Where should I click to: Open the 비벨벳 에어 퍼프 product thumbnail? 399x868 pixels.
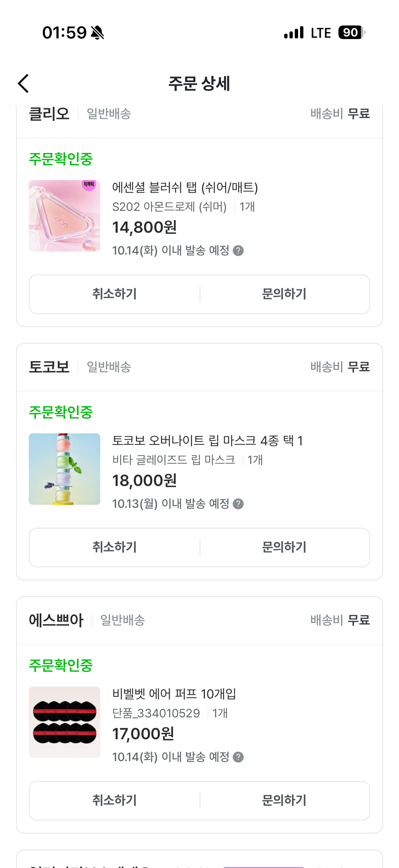click(64, 722)
